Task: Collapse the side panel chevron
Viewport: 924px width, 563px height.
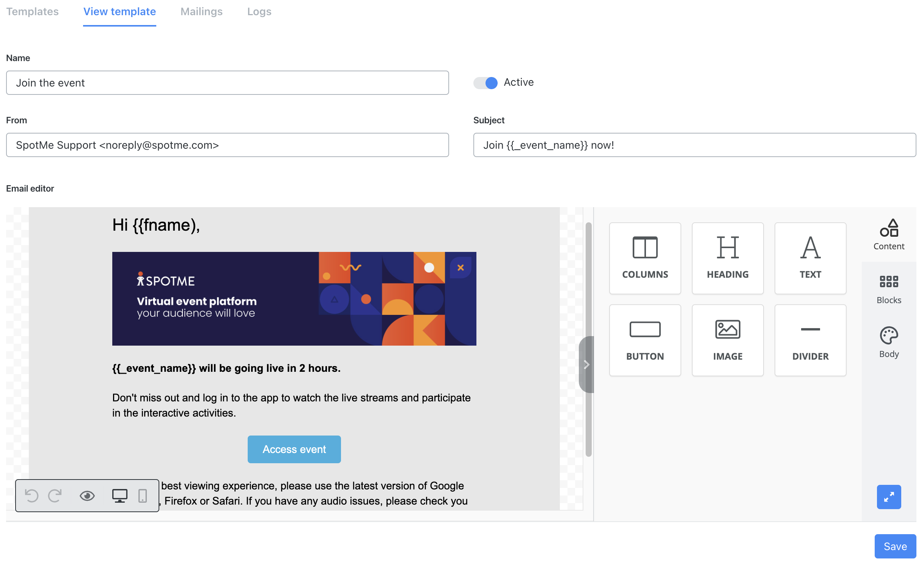Action: 586,365
